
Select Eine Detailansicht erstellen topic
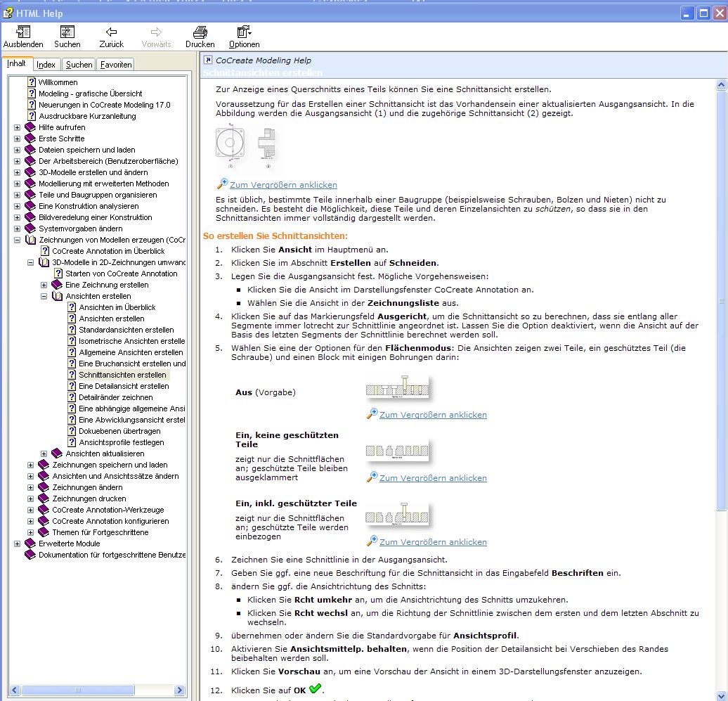point(124,386)
